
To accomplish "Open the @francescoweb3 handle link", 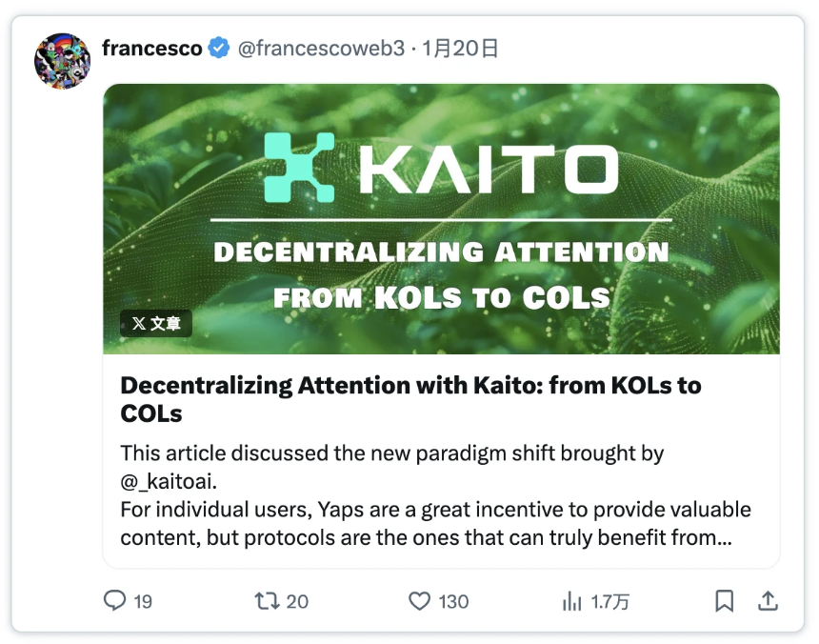I will click(x=320, y=49).
